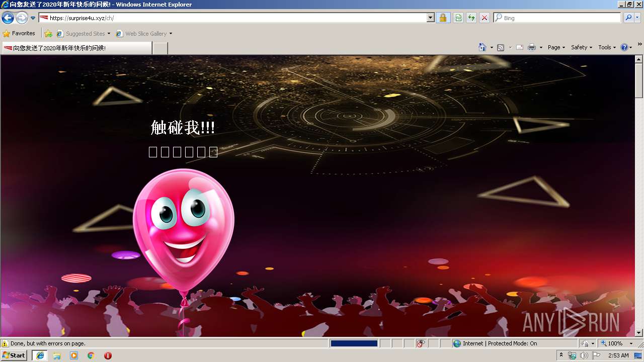The height and width of the screenshot is (362, 644).
Task: Go back with the Back arrow button
Action: point(8,18)
